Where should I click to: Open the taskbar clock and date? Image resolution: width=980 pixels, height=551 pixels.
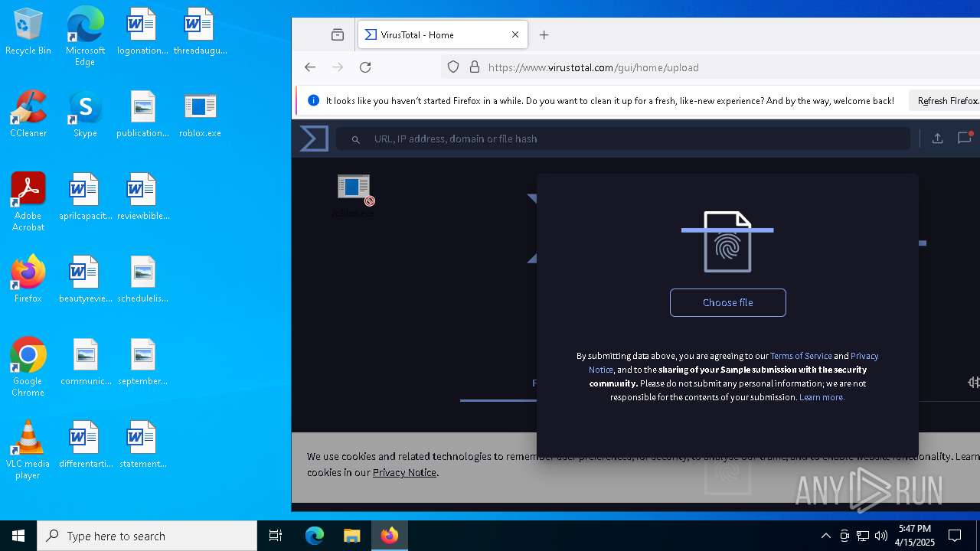[916, 536]
